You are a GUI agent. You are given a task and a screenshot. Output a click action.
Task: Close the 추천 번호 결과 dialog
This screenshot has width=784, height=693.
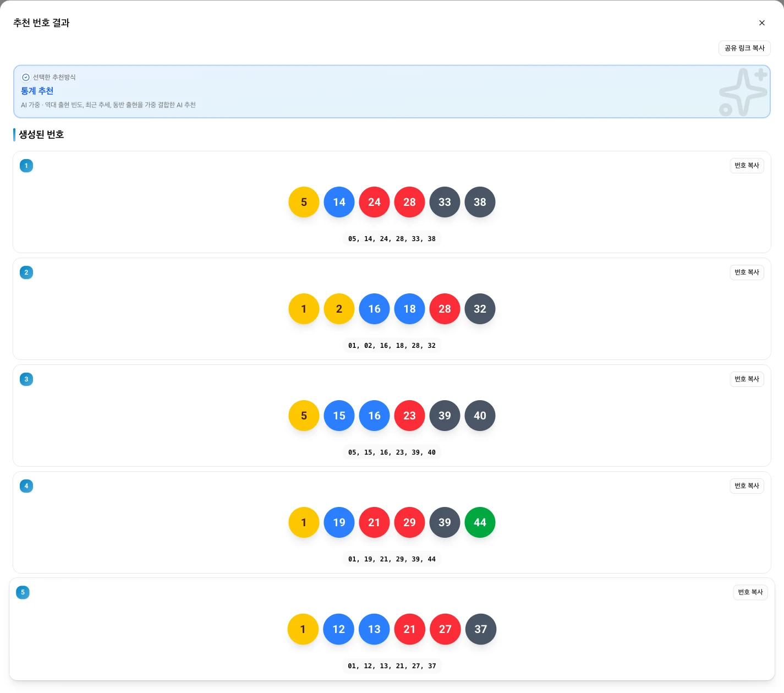coord(761,23)
